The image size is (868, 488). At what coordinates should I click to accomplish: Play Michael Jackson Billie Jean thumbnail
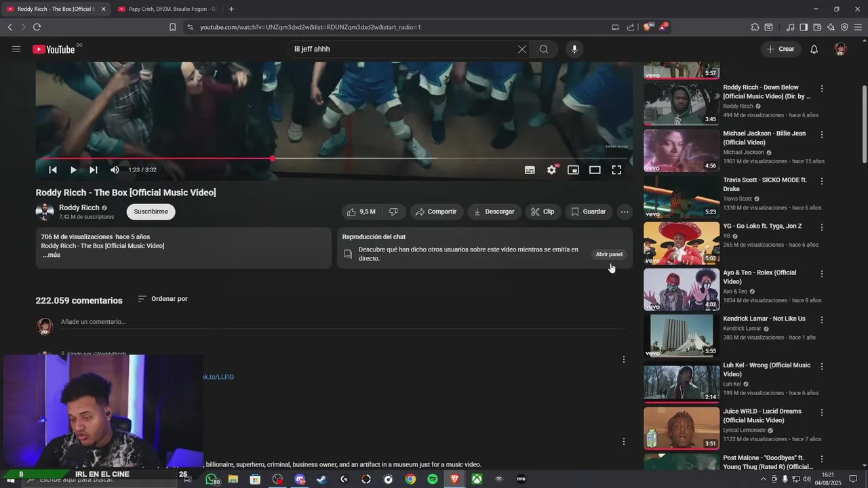pos(682,150)
